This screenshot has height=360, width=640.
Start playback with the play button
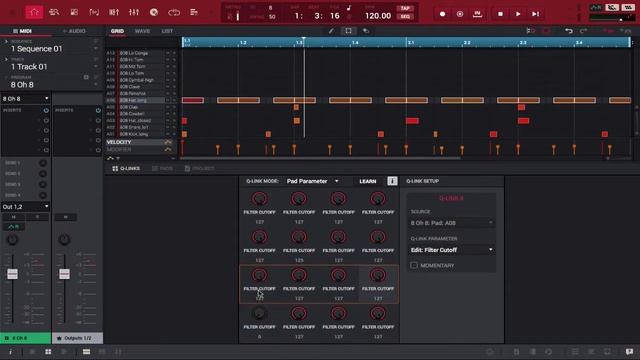[518, 14]
